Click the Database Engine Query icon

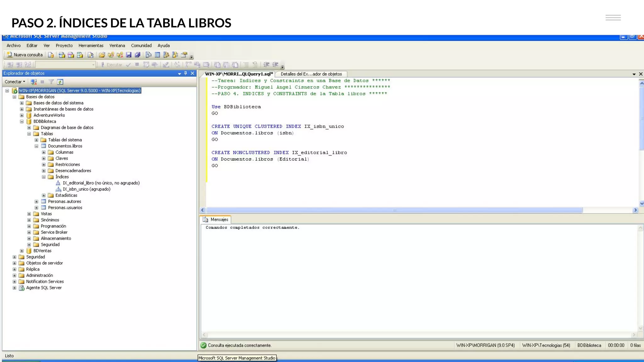(51, 55)
